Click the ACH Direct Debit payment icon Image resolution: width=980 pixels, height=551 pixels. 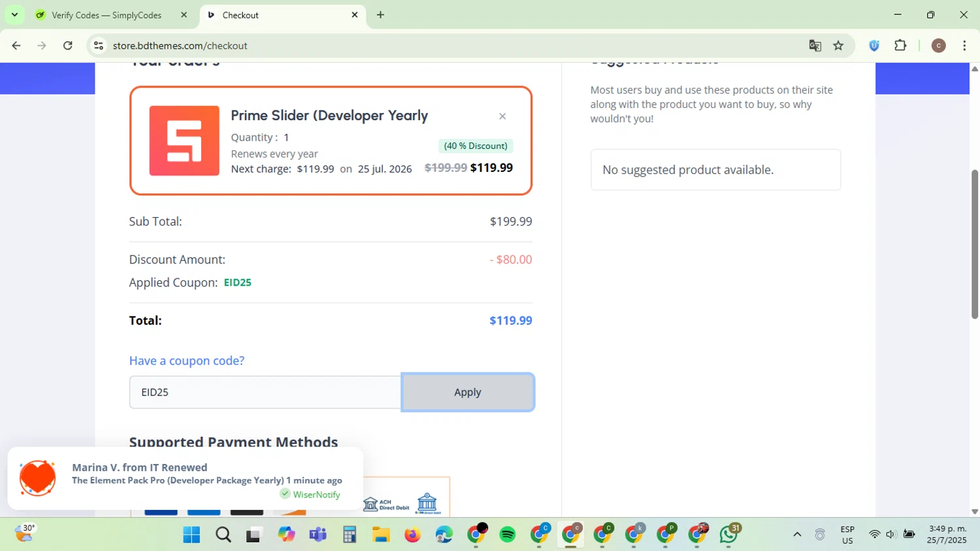386,504
